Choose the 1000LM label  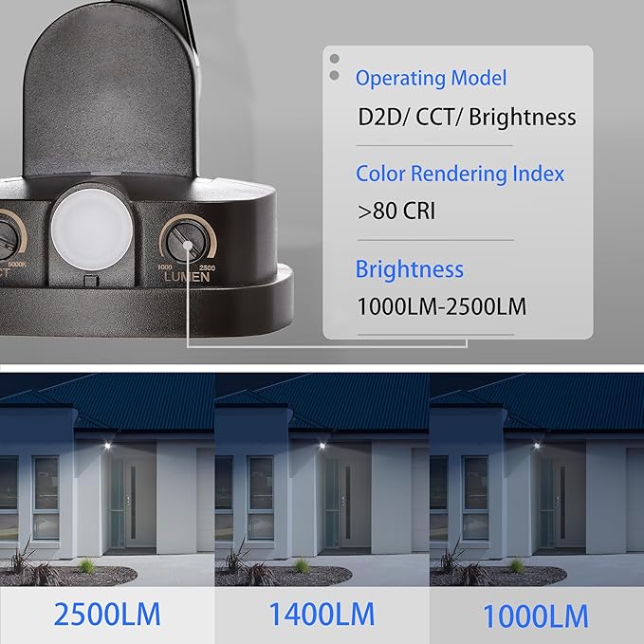coord(536,615)
